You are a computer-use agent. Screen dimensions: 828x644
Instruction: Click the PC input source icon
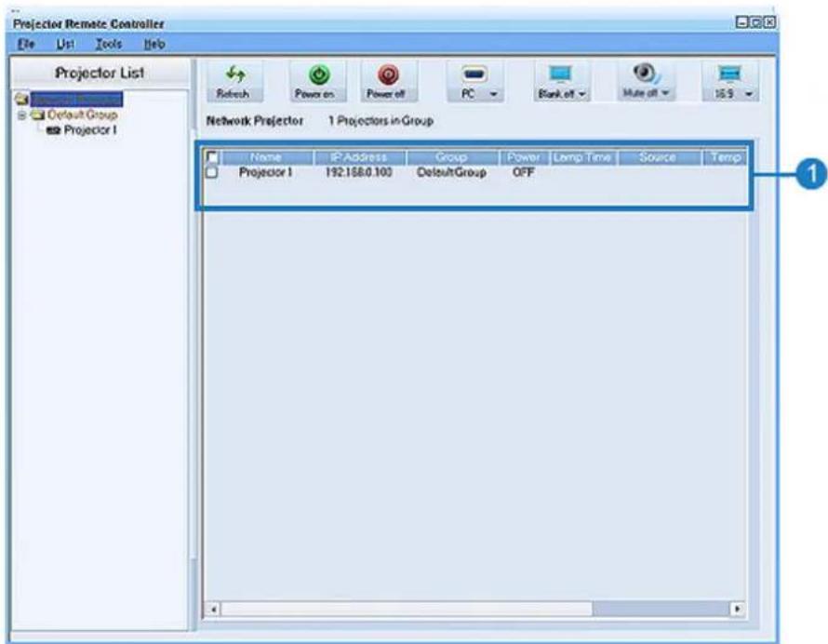(x=474, y=74)
